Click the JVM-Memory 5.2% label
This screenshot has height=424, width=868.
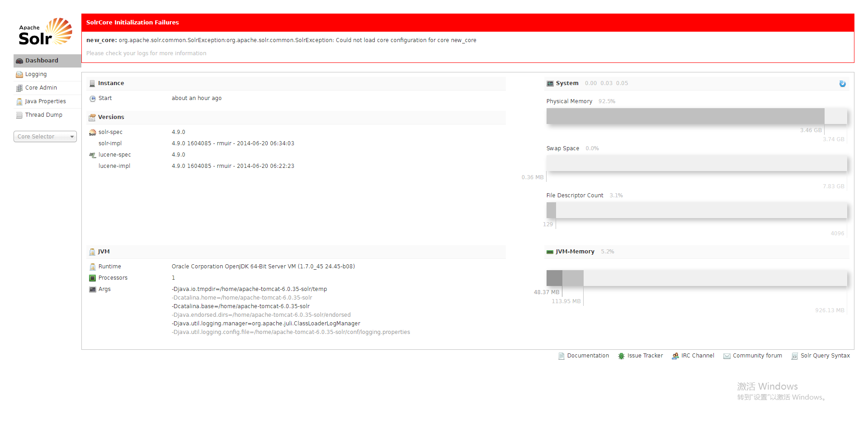[607, 252]
